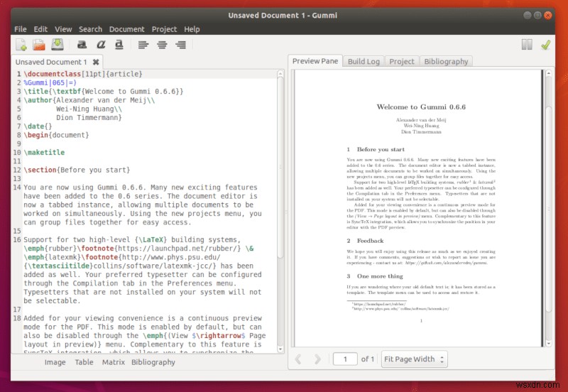Open the Search menu
The image size is (568, 392).
point(90,29)
